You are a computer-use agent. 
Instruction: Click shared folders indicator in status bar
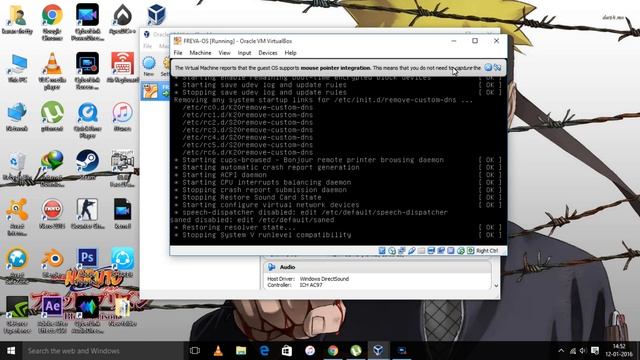point(421,251)
